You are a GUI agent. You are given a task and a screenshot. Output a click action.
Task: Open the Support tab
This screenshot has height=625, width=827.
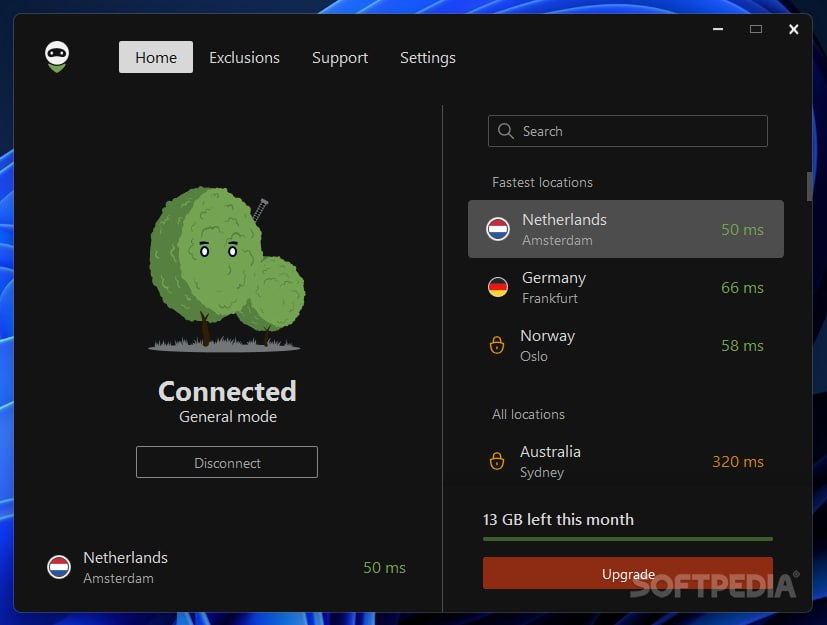[x=340, y=57]
